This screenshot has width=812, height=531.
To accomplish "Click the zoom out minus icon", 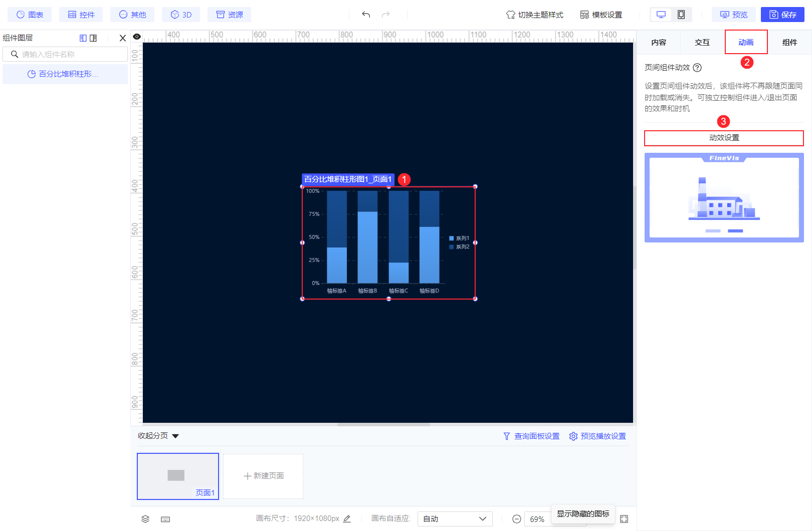I will click(x=517, y=519).
